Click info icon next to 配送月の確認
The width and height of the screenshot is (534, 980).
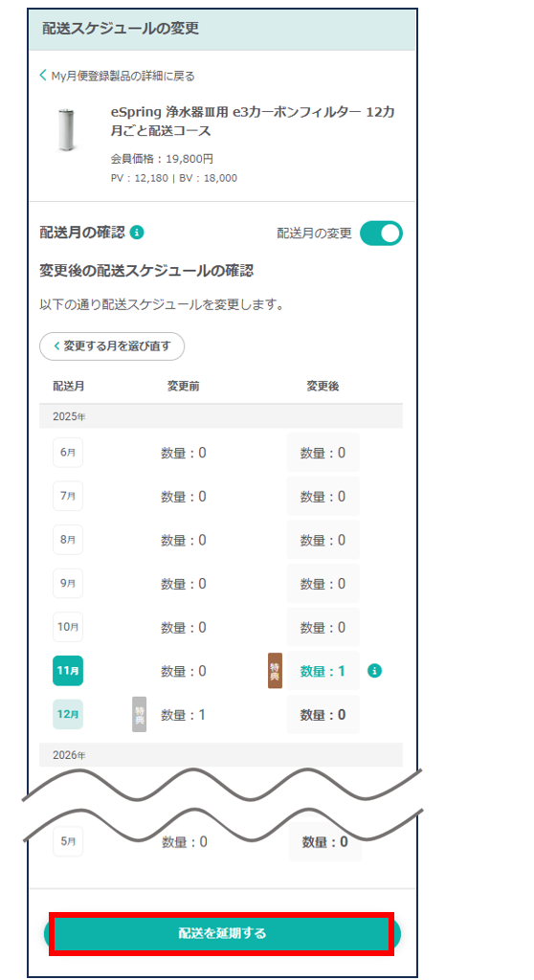tap(137, 233)
